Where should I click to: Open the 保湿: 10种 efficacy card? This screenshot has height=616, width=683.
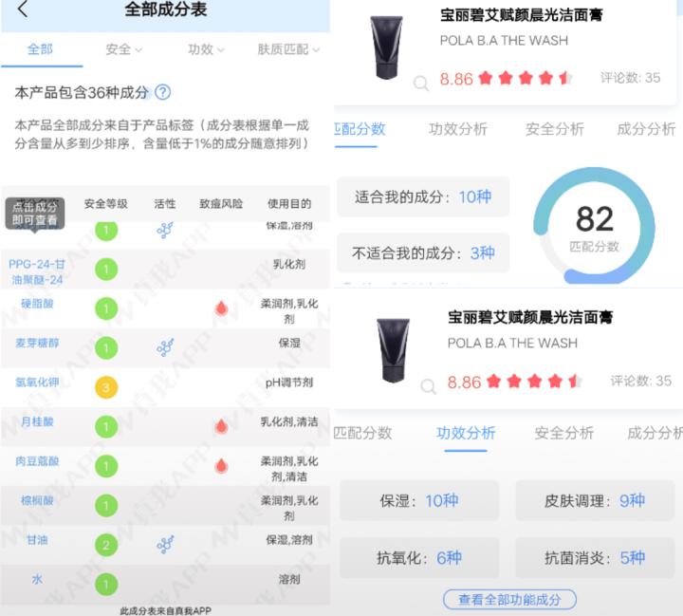419,500
